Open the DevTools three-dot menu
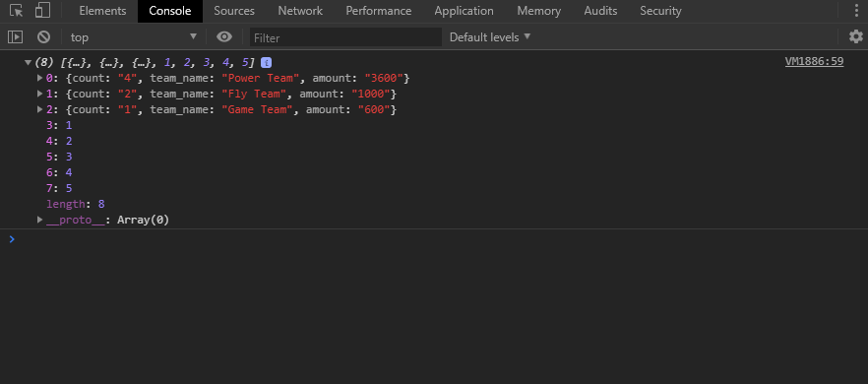 pos(856,11)
